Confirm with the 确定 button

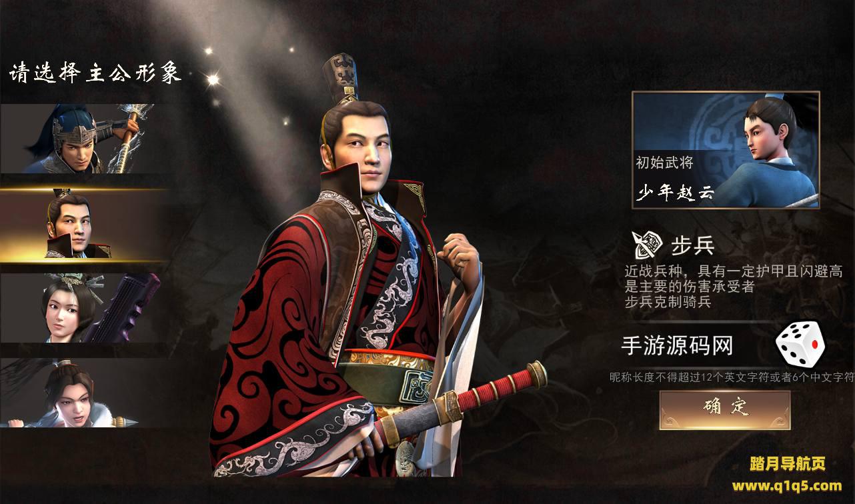tap(725, 409)
